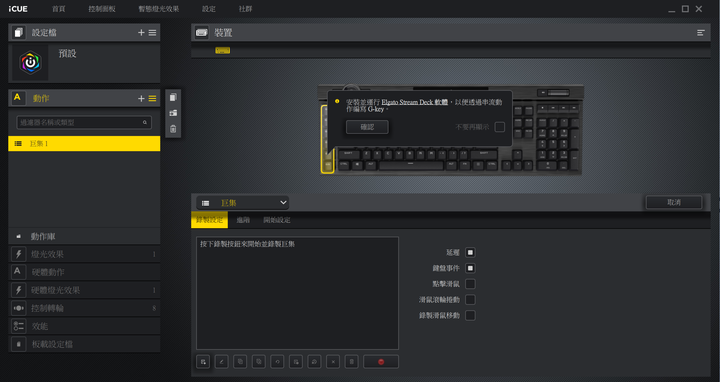Screen dimensions: 720x382
Task: Click the sixth macro toolbar icon
Action: click(296, 362)
